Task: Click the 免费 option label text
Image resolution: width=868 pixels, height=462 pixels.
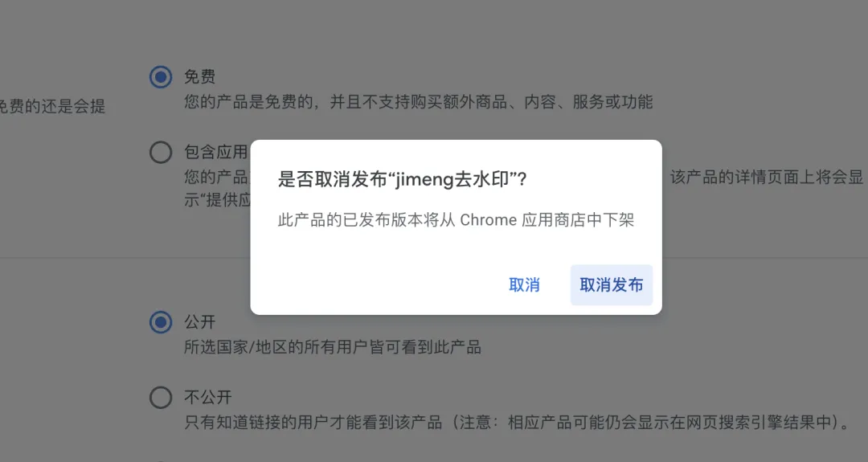Action: (199, 76)
